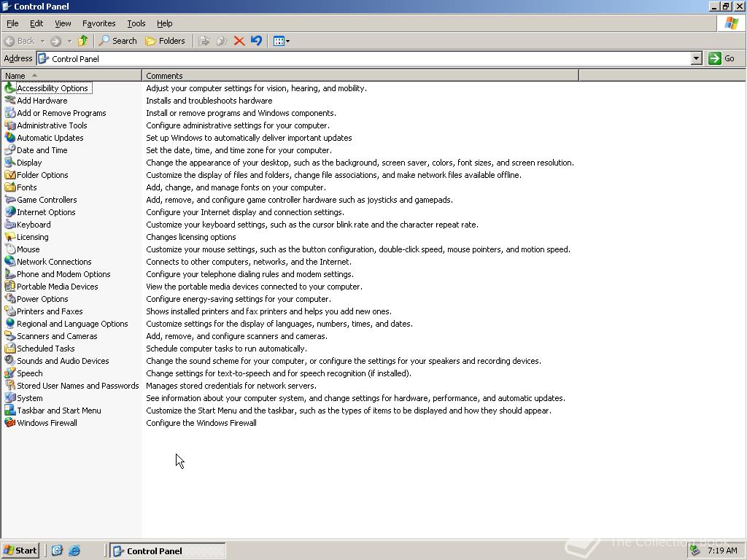Open the Phone and Modem Options icon
The height and width of the screenshot is (560, 747).
[9, 274]
